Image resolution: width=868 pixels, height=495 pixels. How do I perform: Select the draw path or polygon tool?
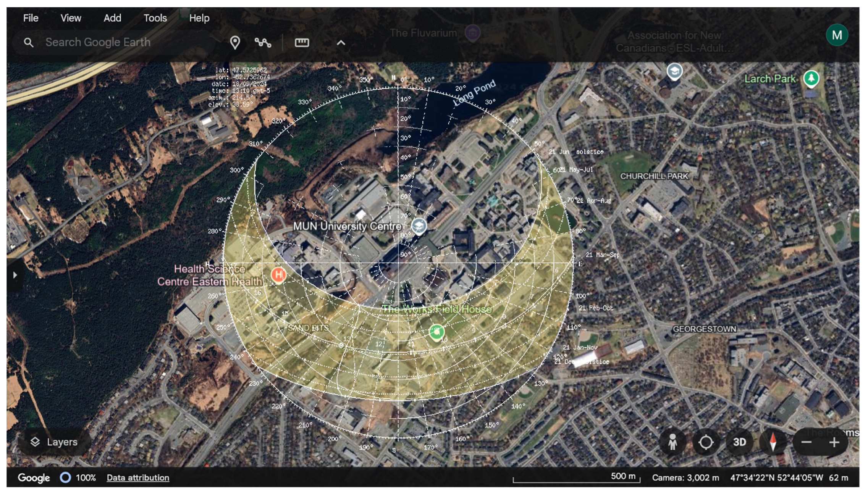(263, 42)
